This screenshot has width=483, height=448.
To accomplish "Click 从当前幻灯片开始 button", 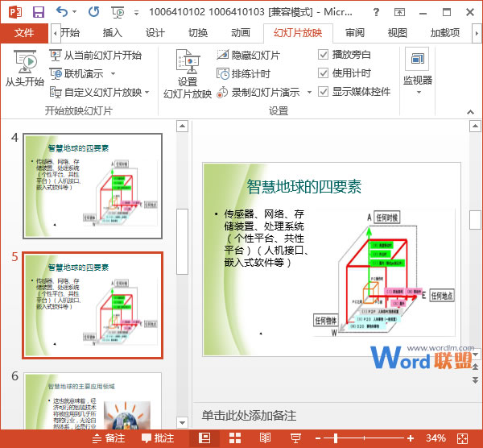I will click(96, 56).
